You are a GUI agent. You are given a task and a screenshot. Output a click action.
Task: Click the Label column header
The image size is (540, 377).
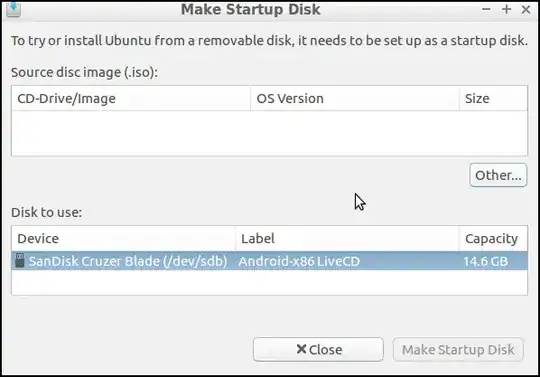347,239
